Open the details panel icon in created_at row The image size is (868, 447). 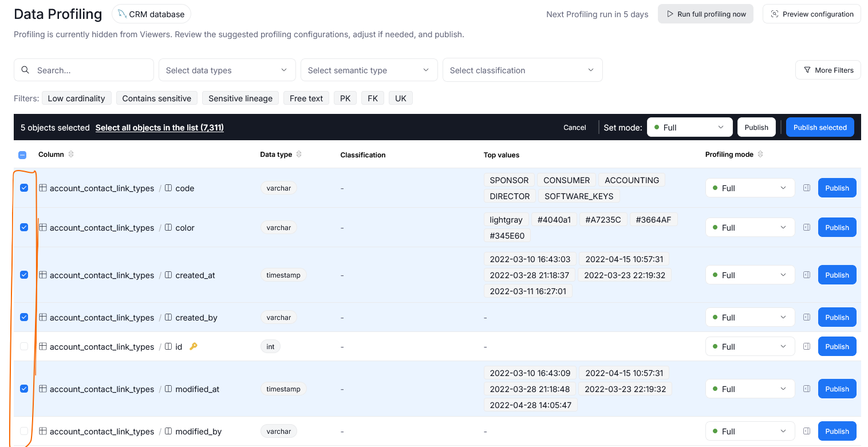pos(807,275)
